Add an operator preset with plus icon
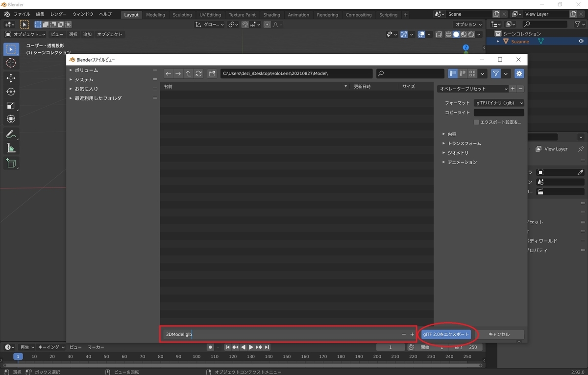The height and width of the screenshot is (375, 588). 513,89
